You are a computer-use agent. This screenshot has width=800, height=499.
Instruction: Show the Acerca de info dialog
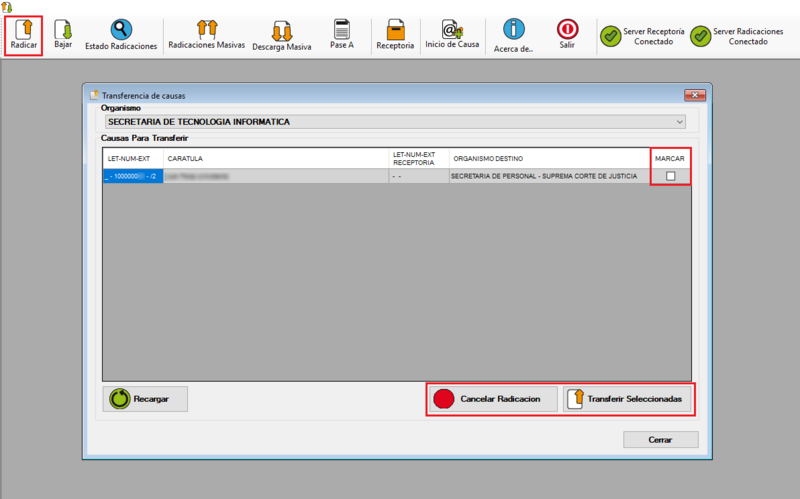(513, 36)
